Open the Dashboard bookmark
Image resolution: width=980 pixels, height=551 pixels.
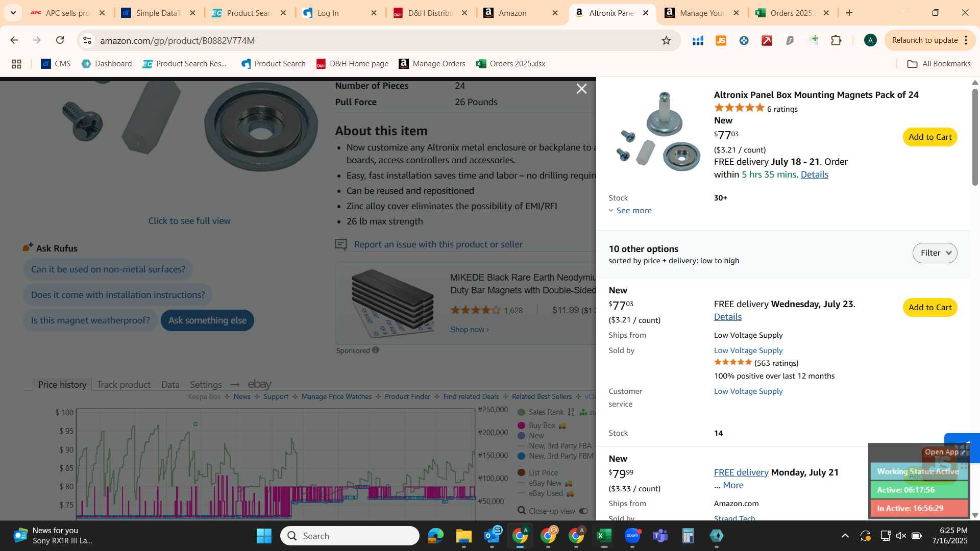point(107,64)
